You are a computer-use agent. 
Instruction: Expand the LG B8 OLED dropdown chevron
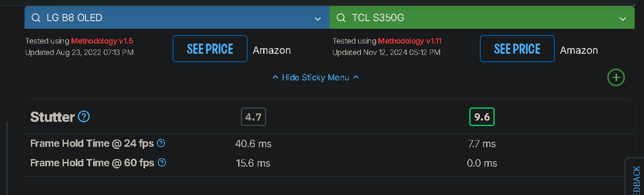point(318,19)
